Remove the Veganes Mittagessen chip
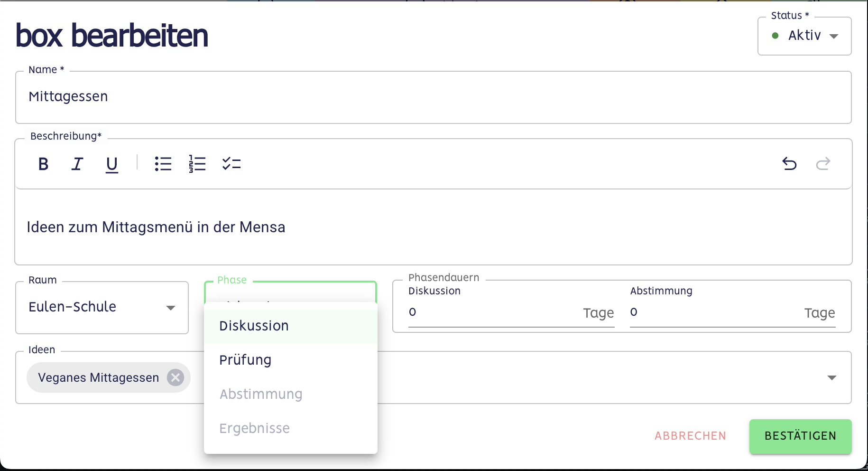The image size is (868, 471). 175,377
